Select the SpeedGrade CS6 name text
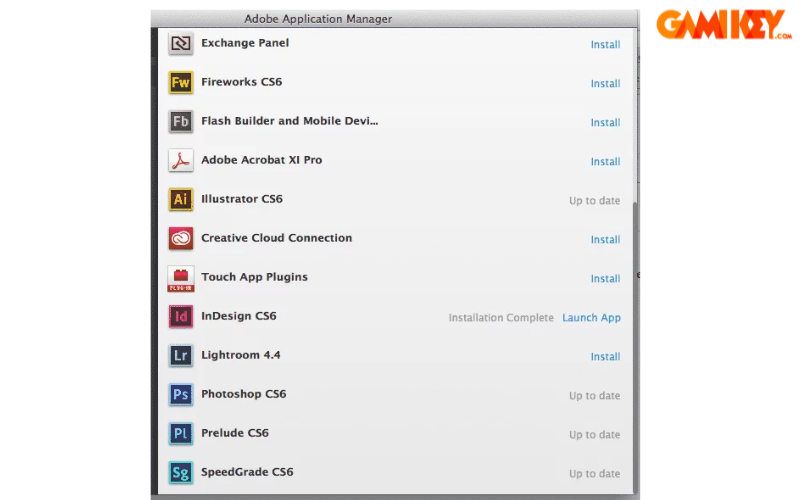Image resolution: width=800 pixels, height=500 pixels. [x=247, y=472]
